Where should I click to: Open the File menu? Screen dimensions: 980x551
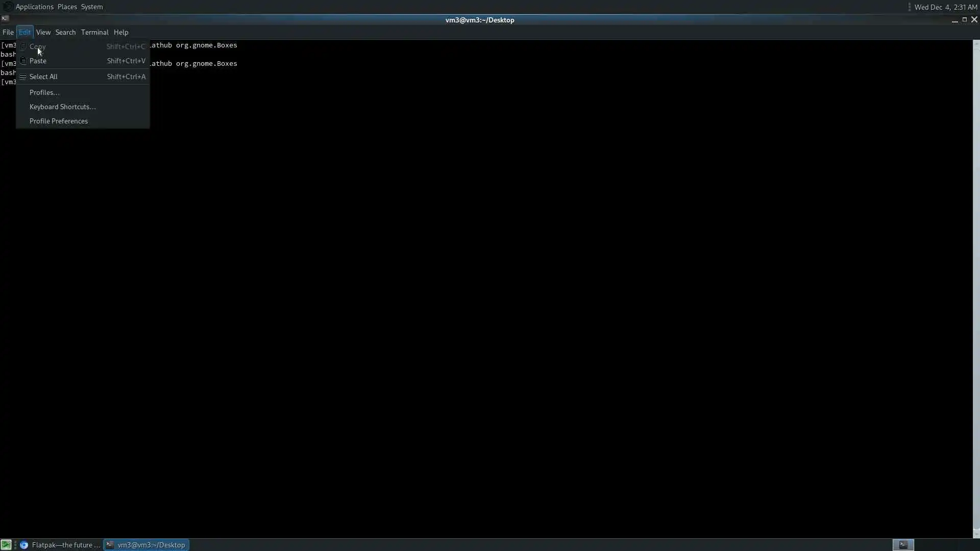(x=8, y=32)
